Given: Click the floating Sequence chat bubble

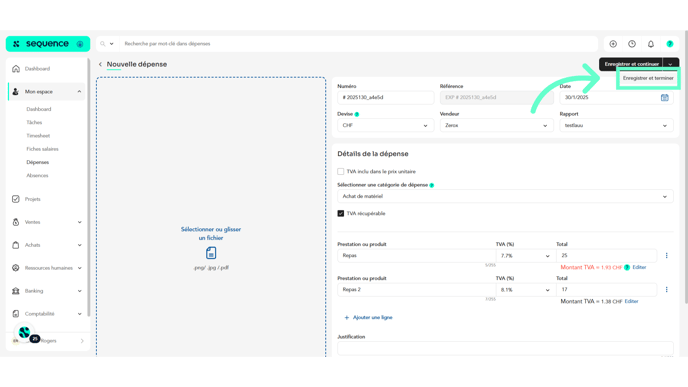Looking at the screenshot, I should [25, 333].
